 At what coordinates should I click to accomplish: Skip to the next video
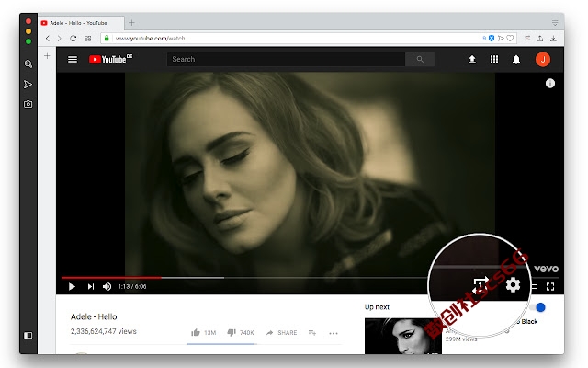[90, 286]
